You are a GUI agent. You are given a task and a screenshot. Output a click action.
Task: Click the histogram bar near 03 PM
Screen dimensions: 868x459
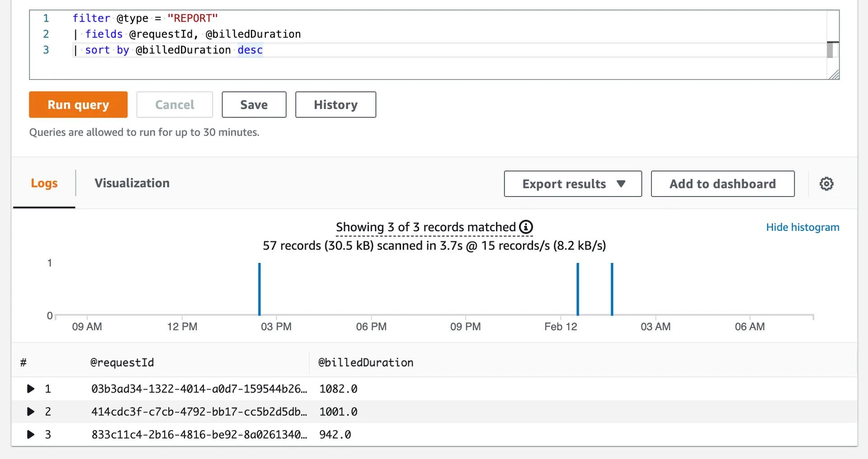click(259, 289)
